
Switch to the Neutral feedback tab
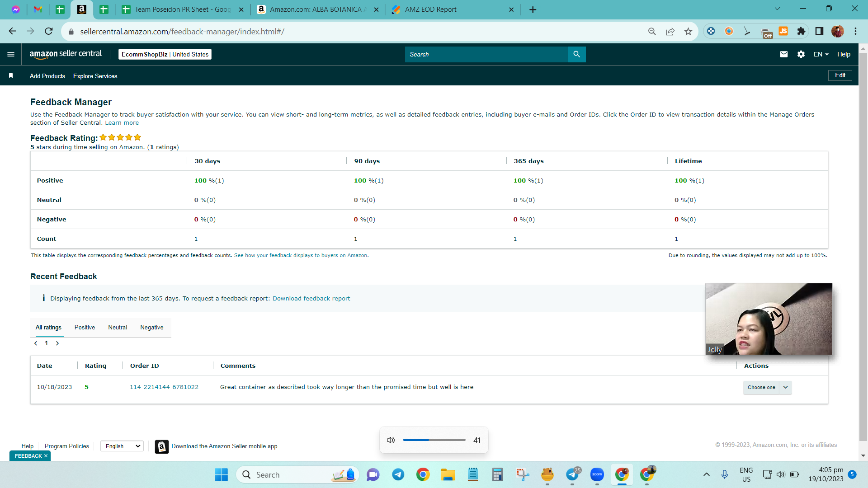[x=118, y=328]
